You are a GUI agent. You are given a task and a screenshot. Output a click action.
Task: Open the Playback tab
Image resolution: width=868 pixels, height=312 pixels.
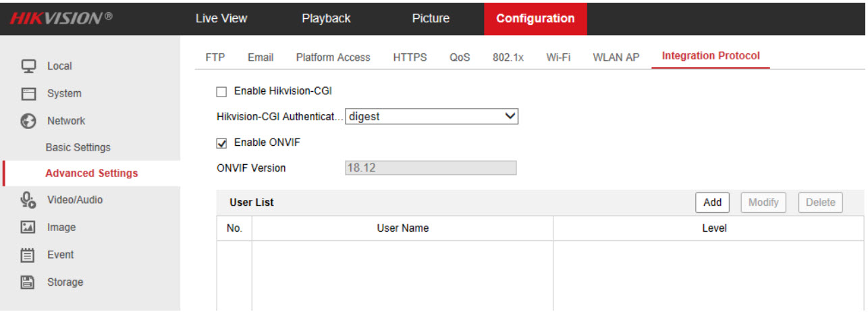pyautogui.click(x=326, y=18)
